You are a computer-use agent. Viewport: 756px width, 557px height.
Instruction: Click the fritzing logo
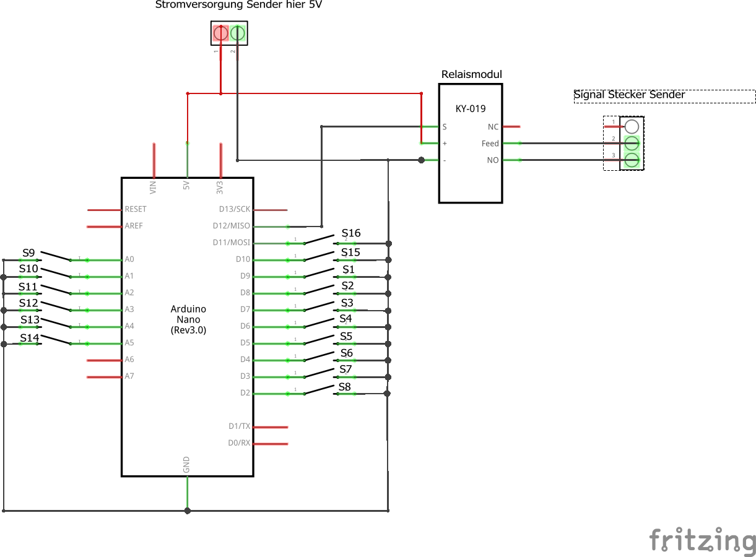pos(702,541)
